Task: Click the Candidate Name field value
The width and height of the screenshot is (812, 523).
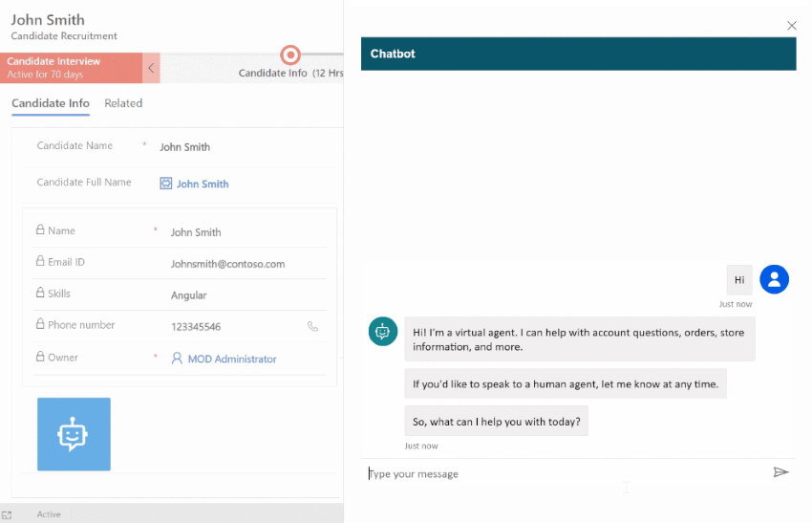Action: pyautogui.click(x=185, y=147)
